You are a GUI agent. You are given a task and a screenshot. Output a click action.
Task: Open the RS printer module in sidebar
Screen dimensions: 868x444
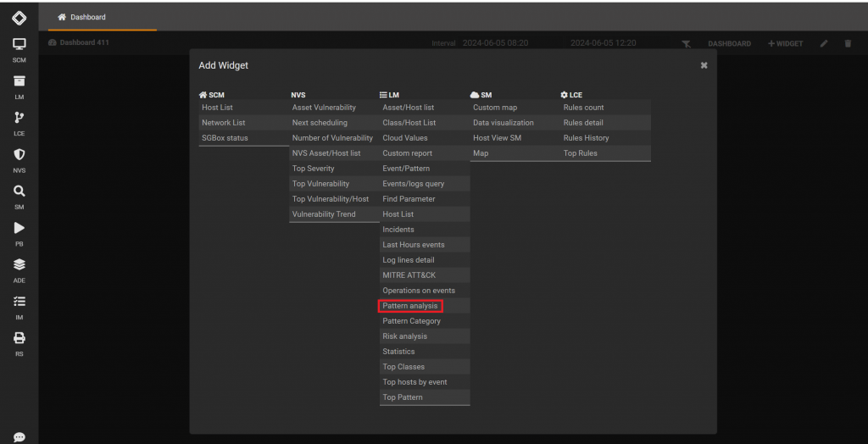pos(19,344)
